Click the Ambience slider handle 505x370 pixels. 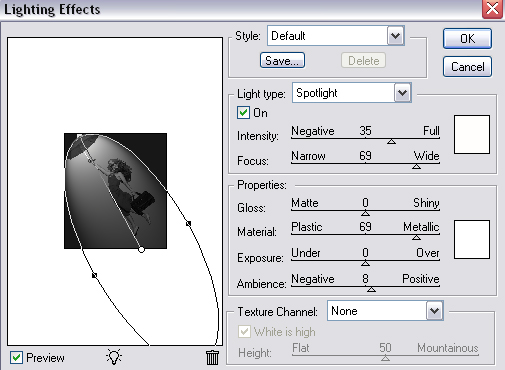[371, 290]
